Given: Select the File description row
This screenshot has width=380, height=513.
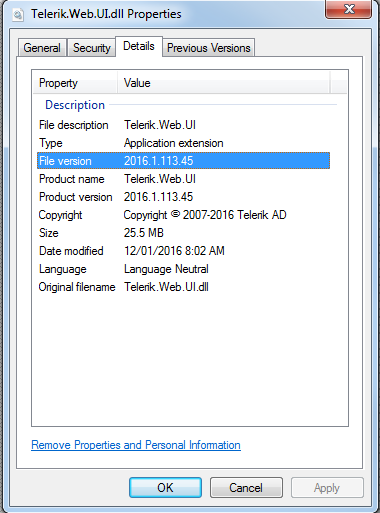Looking at the screenshot, I should tap(183, 125).
